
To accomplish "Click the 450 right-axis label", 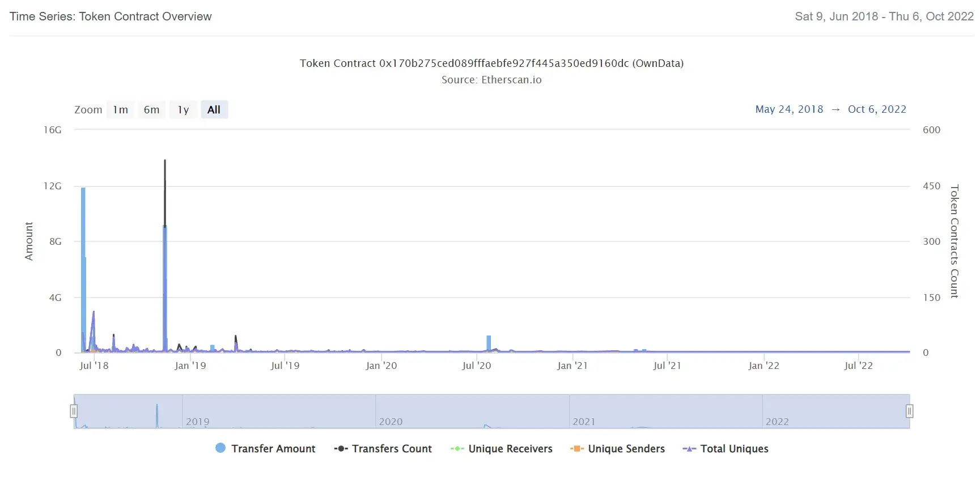I will coord(931,186).
